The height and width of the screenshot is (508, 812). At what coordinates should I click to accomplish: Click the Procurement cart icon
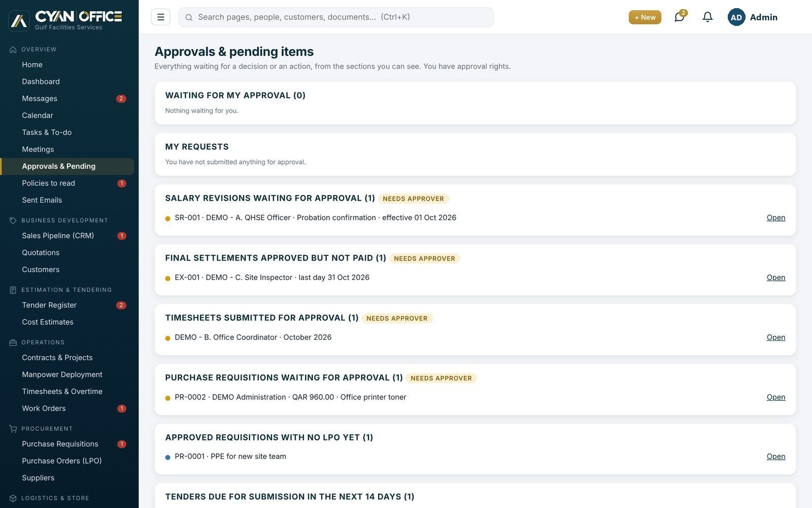click(x=13, y=429)
